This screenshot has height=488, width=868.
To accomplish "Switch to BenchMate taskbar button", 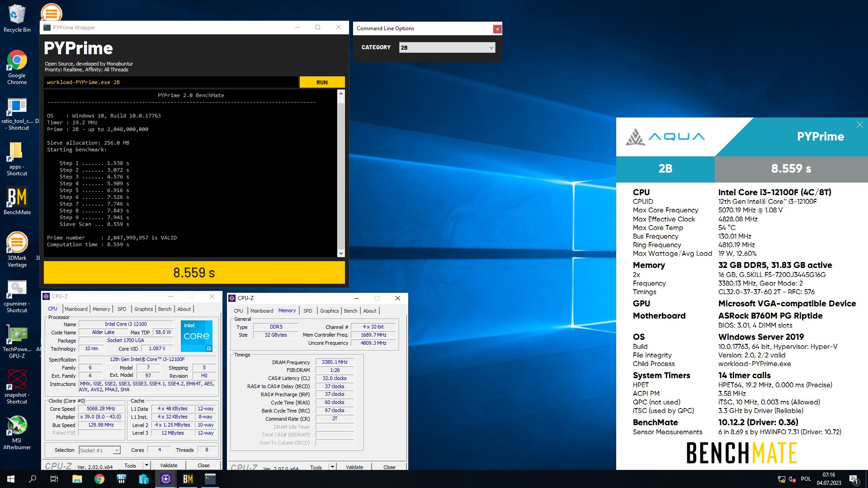I will (x=188, y=479).
